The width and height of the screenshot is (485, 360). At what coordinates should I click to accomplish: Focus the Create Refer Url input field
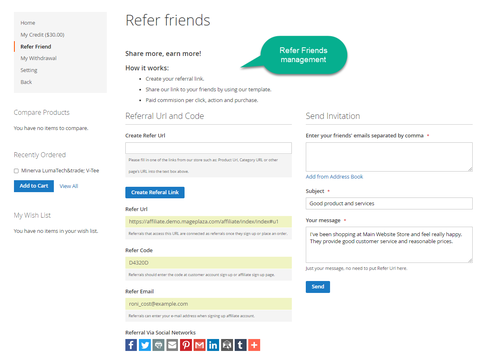tap(208, 148)
